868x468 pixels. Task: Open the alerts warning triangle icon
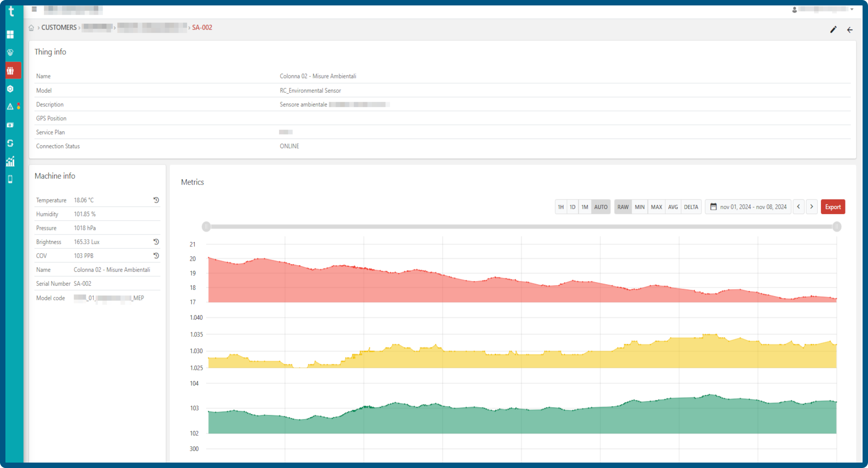click(10, 107)
